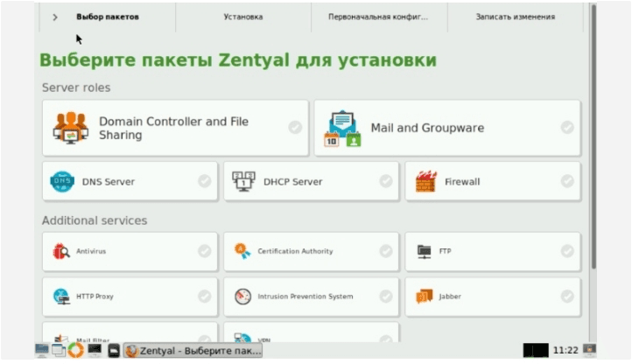Click the window switcher taskbar icon
Viewport: 632px width, 364px height.
[x=59, y=350]
